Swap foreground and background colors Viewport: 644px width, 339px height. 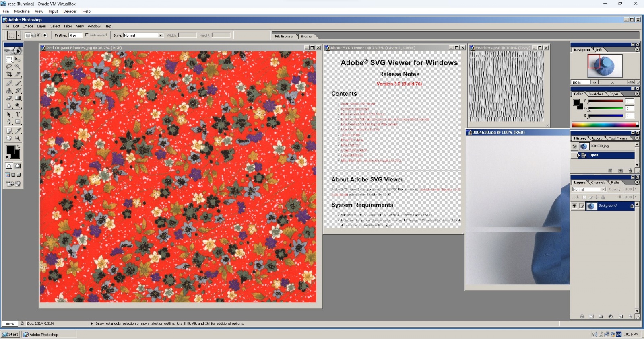[18, 146]
